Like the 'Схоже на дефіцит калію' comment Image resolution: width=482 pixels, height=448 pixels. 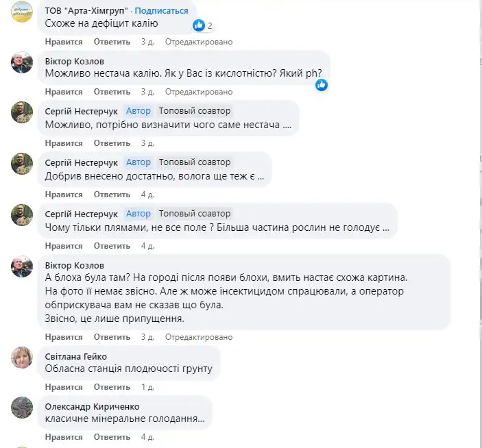pyautogui.click(x=64, y=42)
